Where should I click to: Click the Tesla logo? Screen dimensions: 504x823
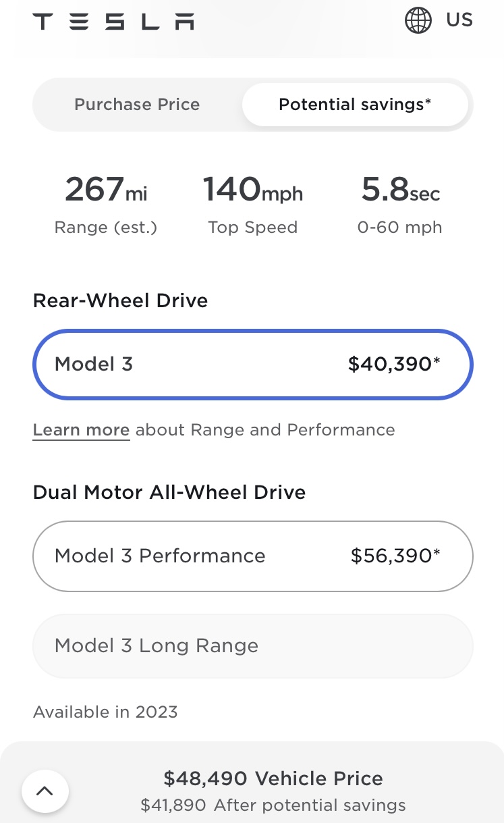click(x=113, y=22)
